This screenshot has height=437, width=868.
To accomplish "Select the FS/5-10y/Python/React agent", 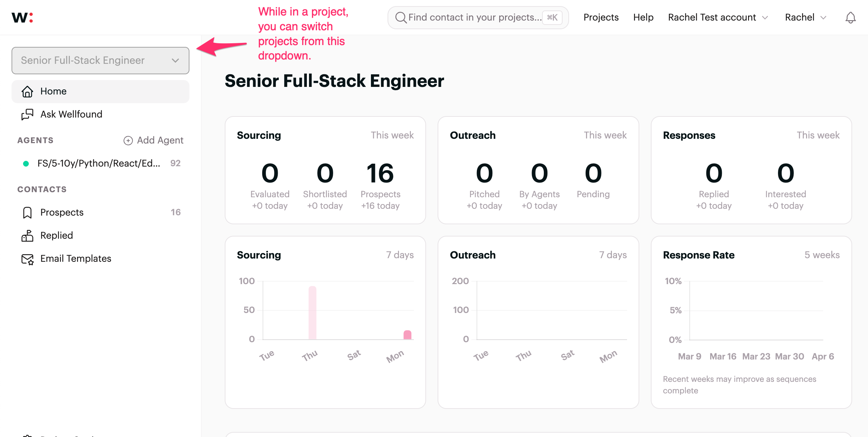I will 99,164.
